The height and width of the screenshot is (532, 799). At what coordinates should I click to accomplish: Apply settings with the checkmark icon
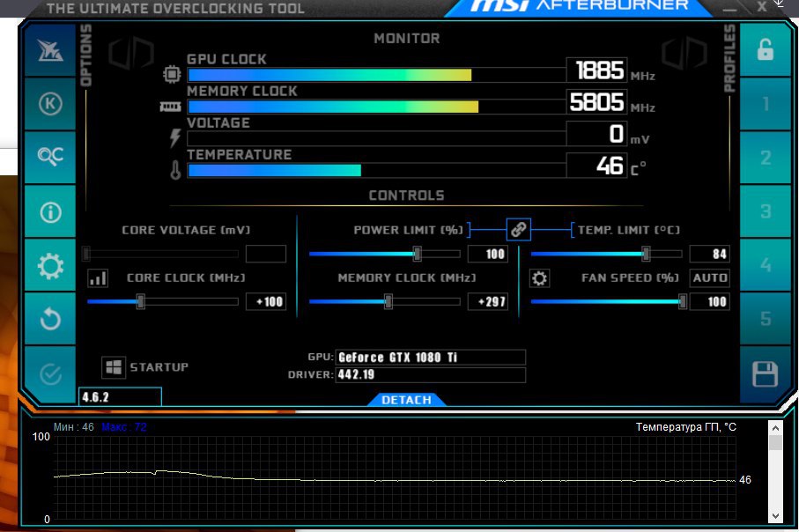[50, 374]
